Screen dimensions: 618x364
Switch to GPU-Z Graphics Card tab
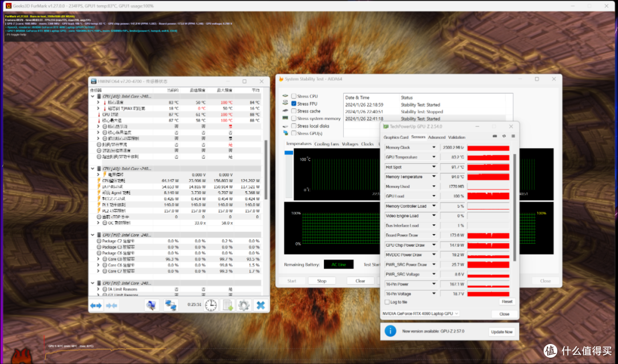[x=396, y=137]
